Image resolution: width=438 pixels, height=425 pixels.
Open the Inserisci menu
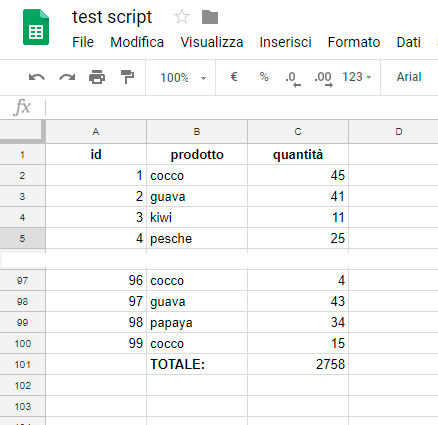coord(285,42)
